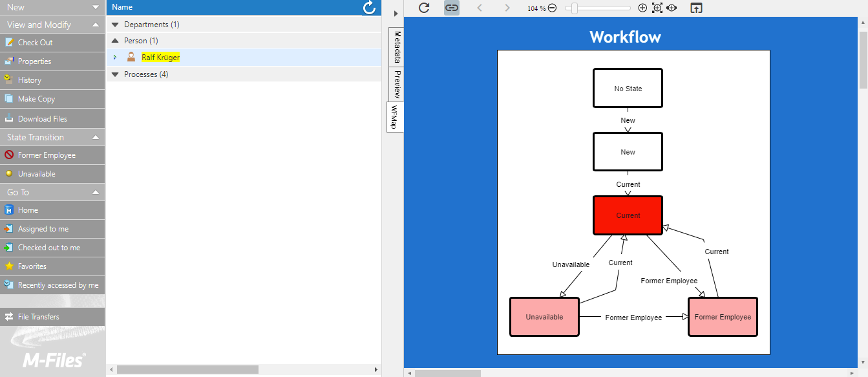Click the fit-to-width zoom icon
Image resolution: width=868 pixels, height=377 pixels.
672,8
